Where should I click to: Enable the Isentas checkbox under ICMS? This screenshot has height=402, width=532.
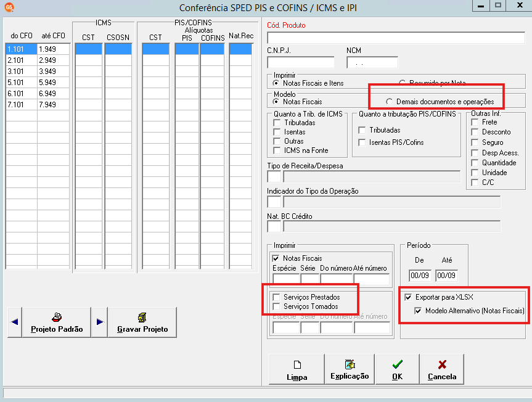pyautogui.click(x=277, y=132)
